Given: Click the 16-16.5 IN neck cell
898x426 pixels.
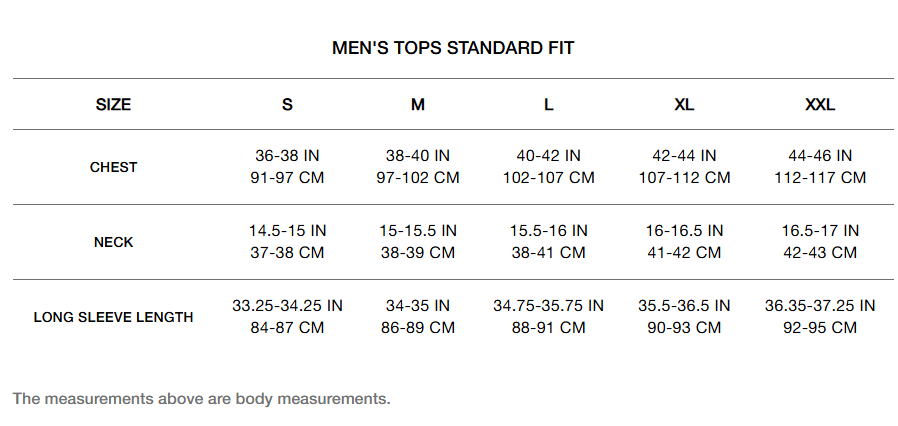Looking at the screenshot, I should pyautogui.click(x=684, y=231).
